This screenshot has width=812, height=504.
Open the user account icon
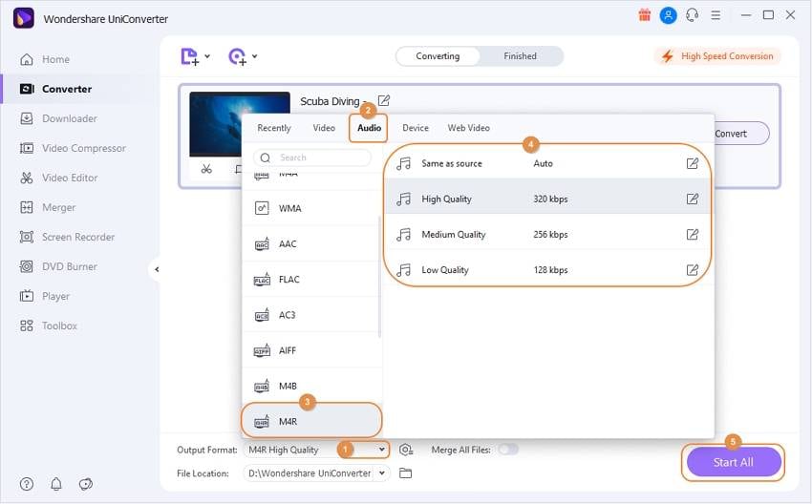(668, 15)
